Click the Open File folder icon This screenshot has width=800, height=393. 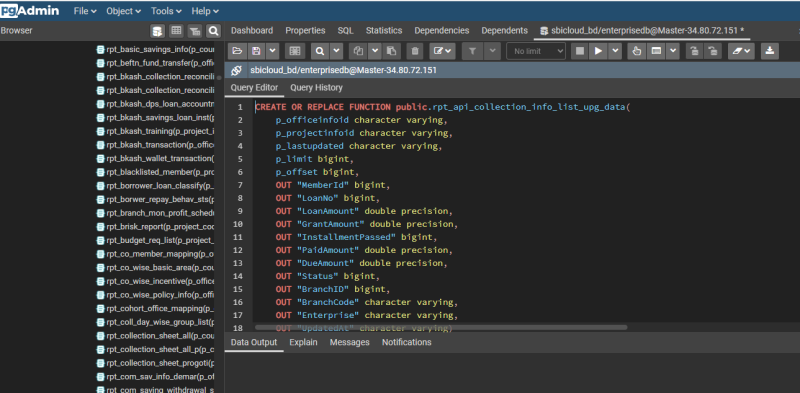click(x=237, y=51)
